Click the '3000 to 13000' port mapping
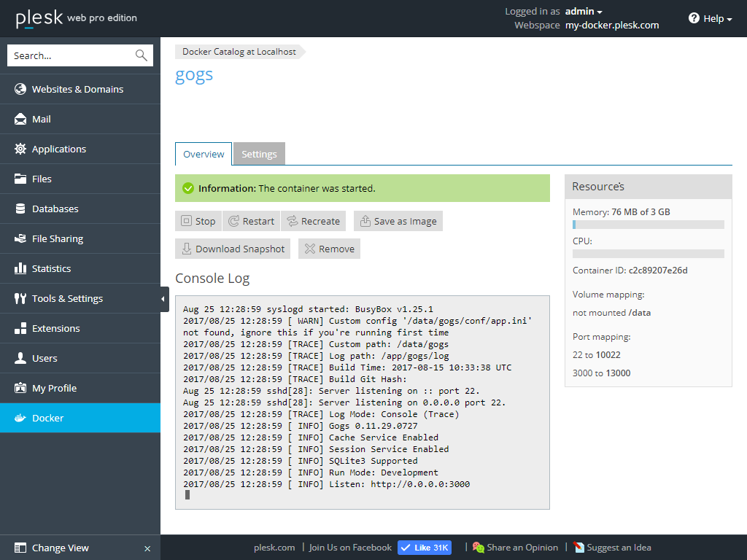The image size is (747, 560). click(601, 373)
